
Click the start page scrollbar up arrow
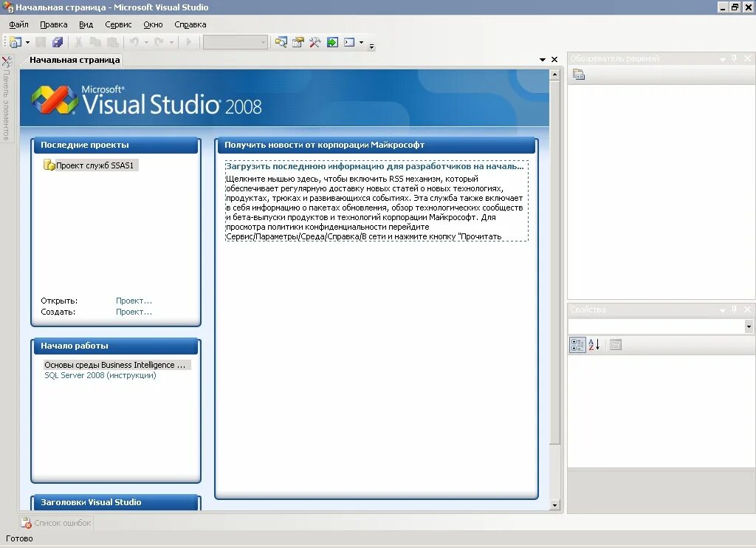(x=554, y=75)
